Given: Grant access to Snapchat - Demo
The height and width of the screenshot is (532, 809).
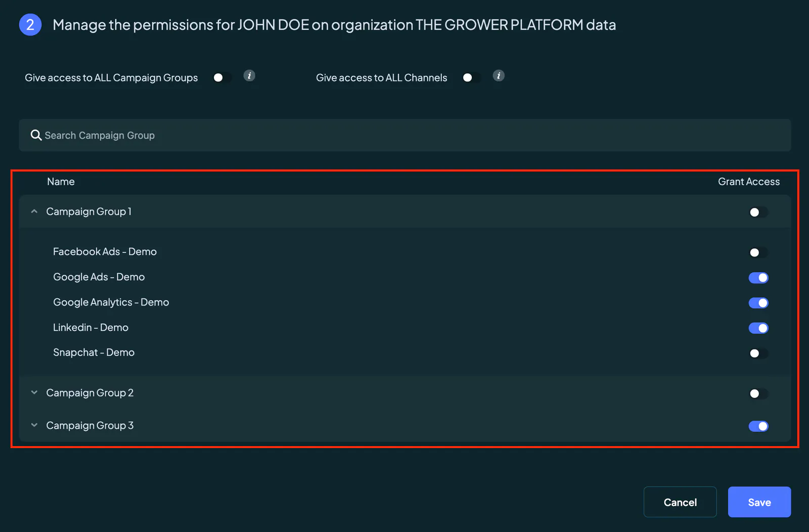Looking at the screenshot, I should coord(758,353).
